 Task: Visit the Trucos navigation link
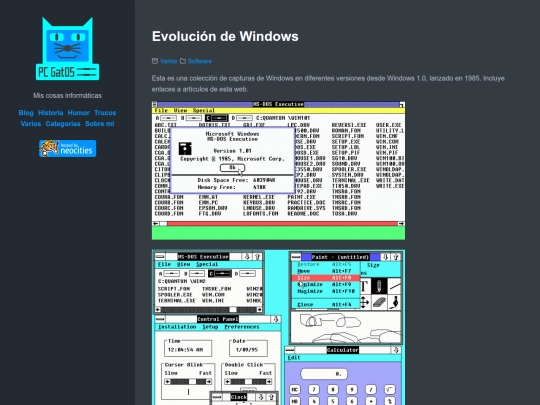click(x=105, y=113)
